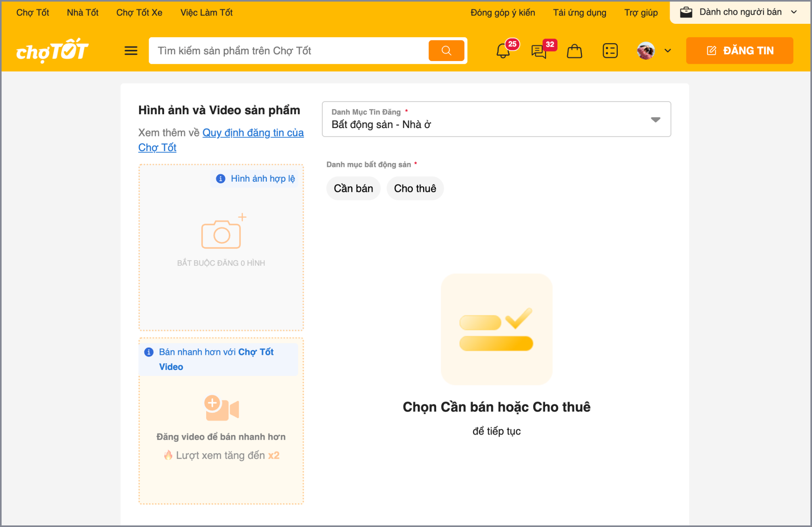Select the Cho thuê option

tap(415, 188)
